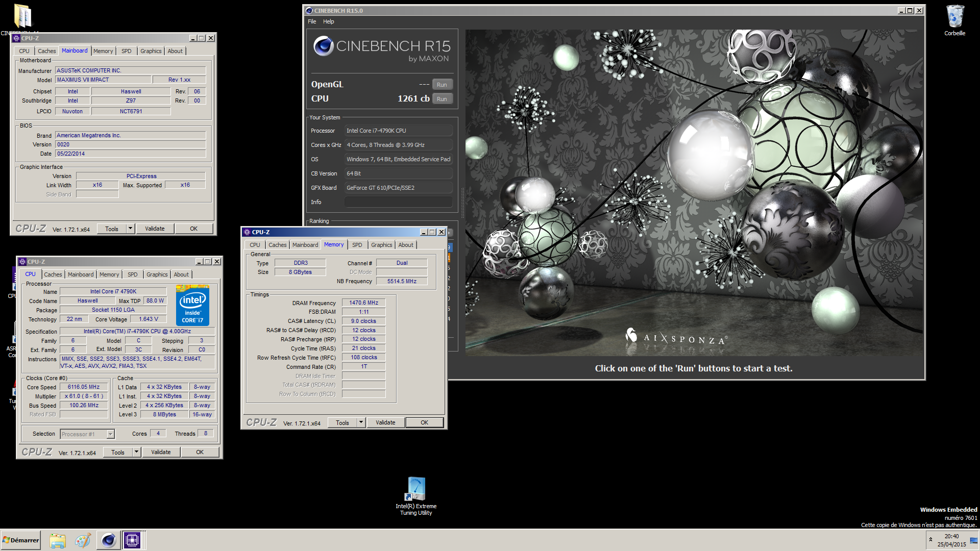980x551 pixels.
Task: Switch to Graphics tab in Mainboard CPU-Z window
Action: (x=151, y=51)
